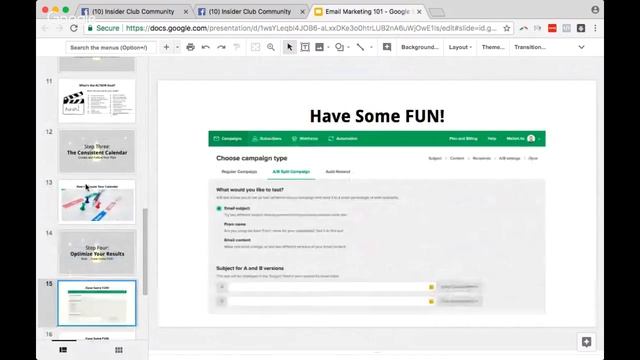Viewport: 640px width, 360px height.
Task: Click the Insert image icon
Action: [320, 47]
